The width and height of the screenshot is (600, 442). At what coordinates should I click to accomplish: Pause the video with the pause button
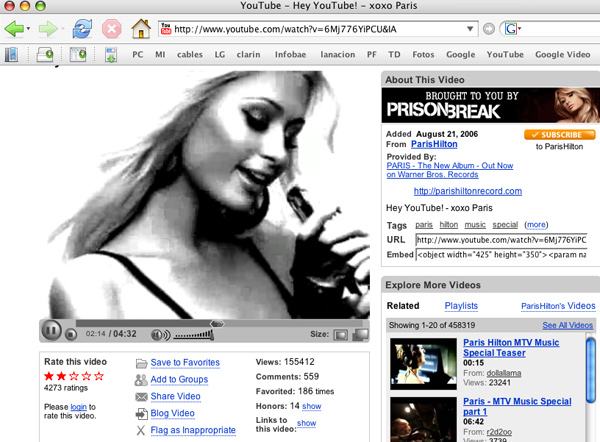coord(50,333)
